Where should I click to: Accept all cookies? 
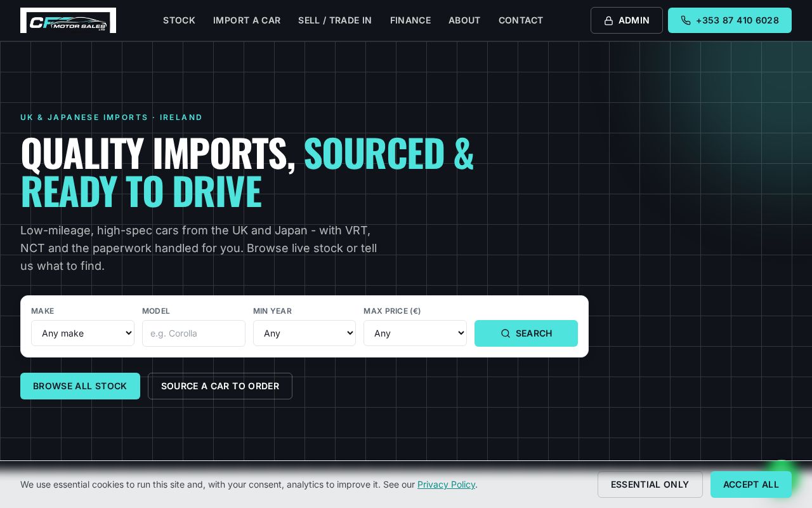pos(751,485)
